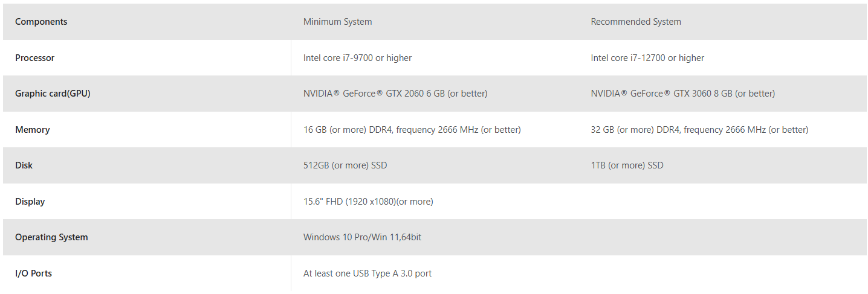Select the Intel core i7-12700 cell
868x294 pixels.
tap(647, 58)
